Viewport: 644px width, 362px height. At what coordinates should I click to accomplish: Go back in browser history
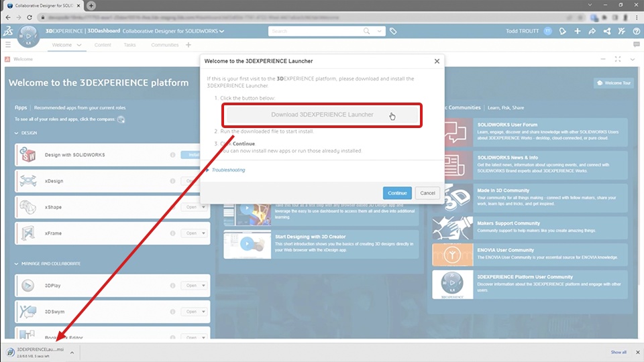click(8, 17)
